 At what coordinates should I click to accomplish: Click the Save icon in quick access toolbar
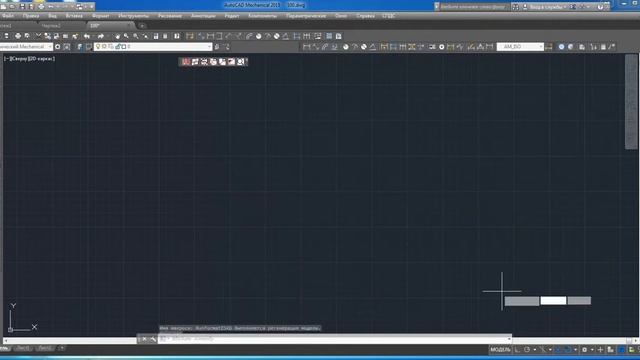click(22, 7)
